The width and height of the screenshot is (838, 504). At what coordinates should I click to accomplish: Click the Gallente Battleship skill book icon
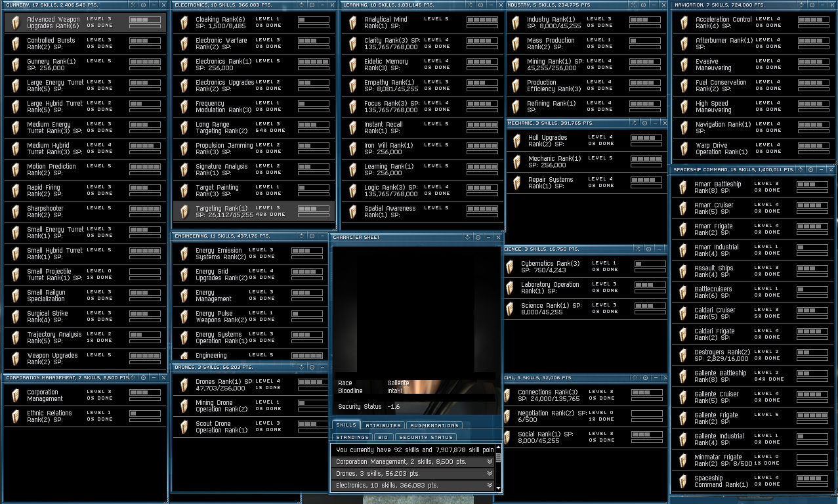[682, 377]
